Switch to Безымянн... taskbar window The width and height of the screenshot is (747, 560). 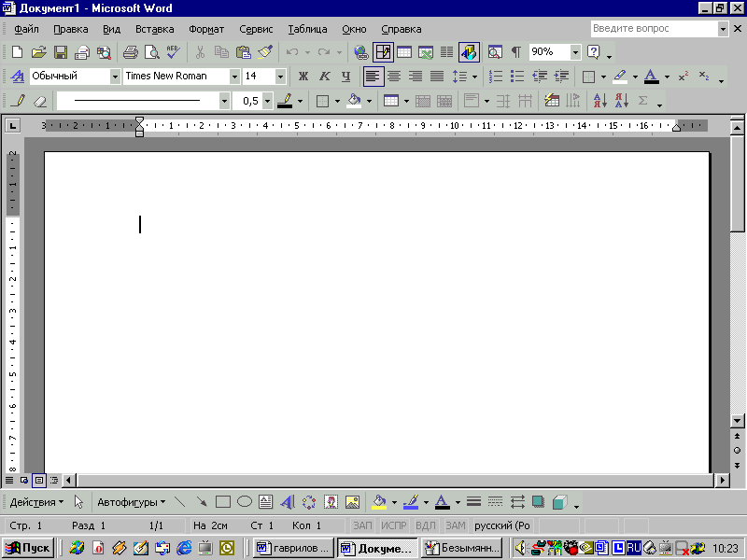(x=461, y=548)
